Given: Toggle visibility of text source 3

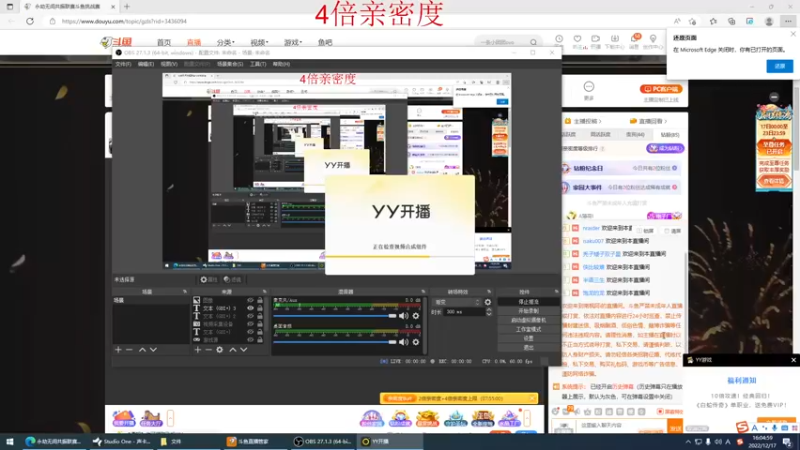Looking at the screenshot, I should pos(250,308).
